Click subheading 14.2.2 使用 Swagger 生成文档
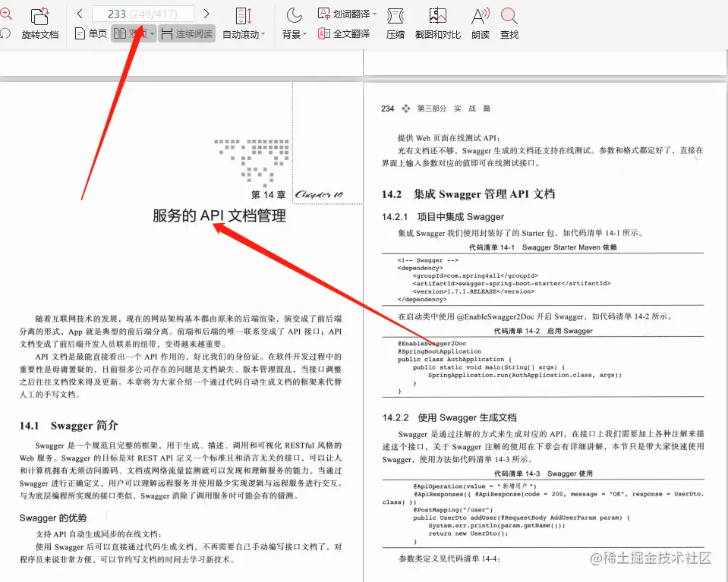 pyautogui.click(x=449, y=417)
